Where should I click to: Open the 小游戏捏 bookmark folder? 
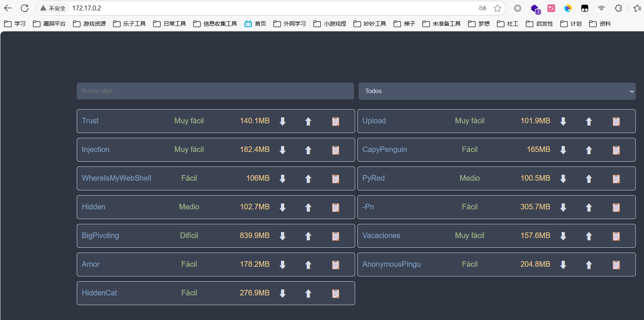330,24
